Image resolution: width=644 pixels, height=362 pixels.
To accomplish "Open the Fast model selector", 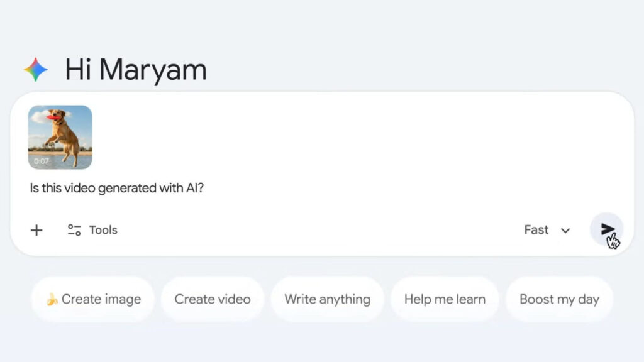I will (x=536, y=230).
